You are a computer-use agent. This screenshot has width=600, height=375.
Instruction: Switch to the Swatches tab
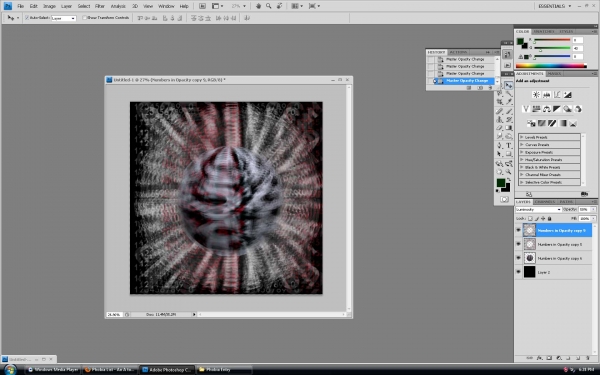[544, 31]
